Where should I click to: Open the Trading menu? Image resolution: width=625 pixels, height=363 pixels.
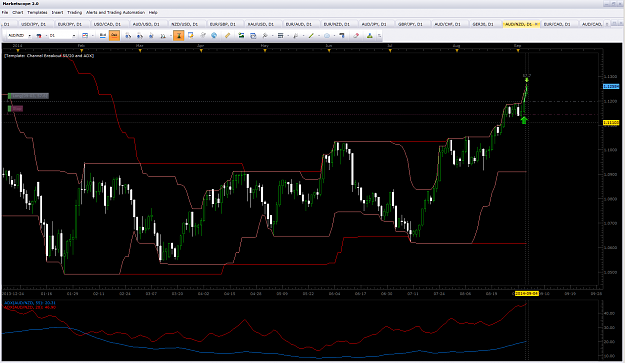[x=75, y=12]
